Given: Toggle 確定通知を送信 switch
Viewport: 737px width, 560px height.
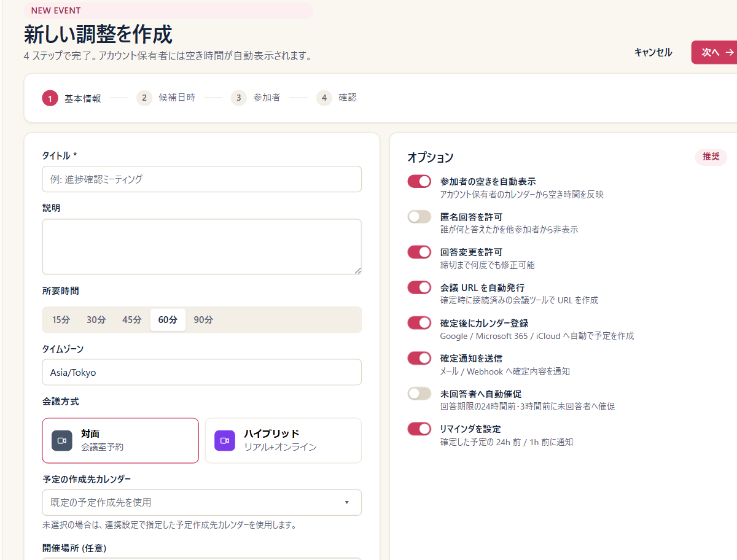Looking at the screenshot, I should pyautogui.click(x=419, y=358).
